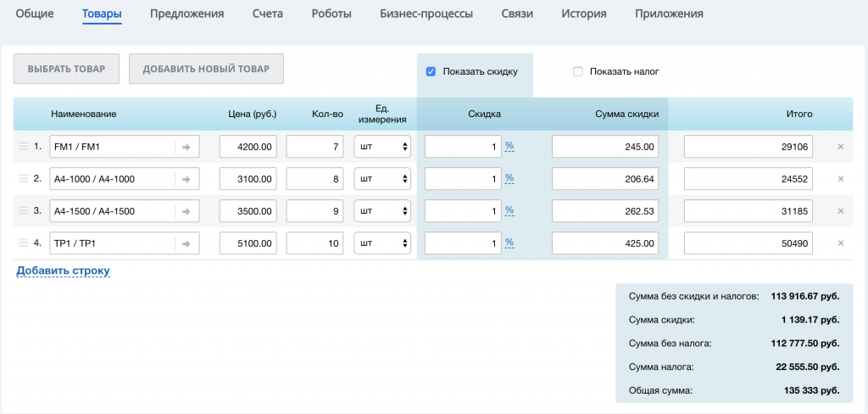Enable the Показать налог checkbox
Image resolution: width=868 pixels, height=414 pixels.
[578, 72]
